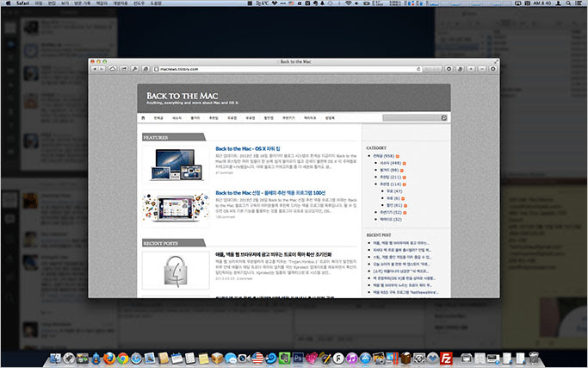Go forward using Safari's forward arrow

click(x=102, y=69)
